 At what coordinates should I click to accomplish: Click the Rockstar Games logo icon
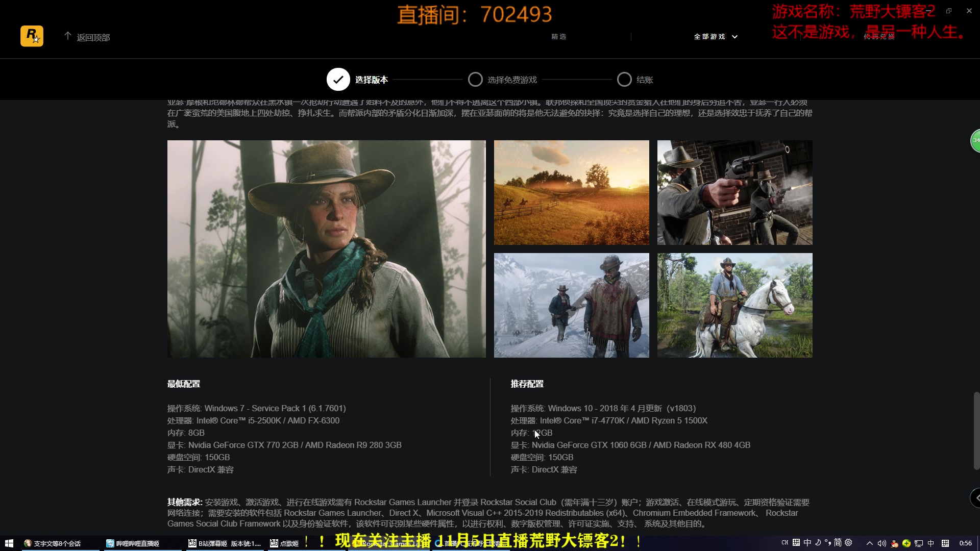coord(32,36)
